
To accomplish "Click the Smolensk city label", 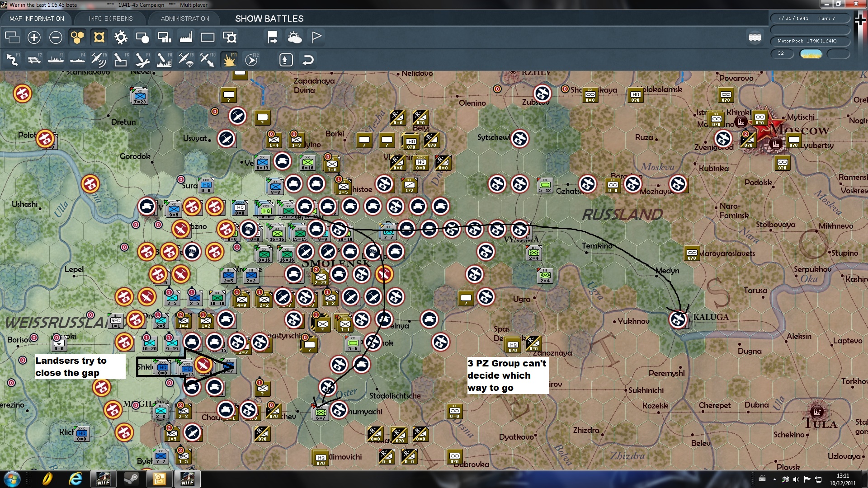I will (x=336, y=263).
